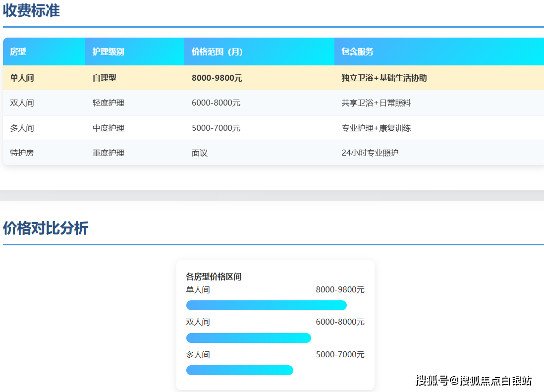The width and height of the screenshot is (544, 392).
Task: Click the 价格对比分析 section heading
Action: click(46, 228)
